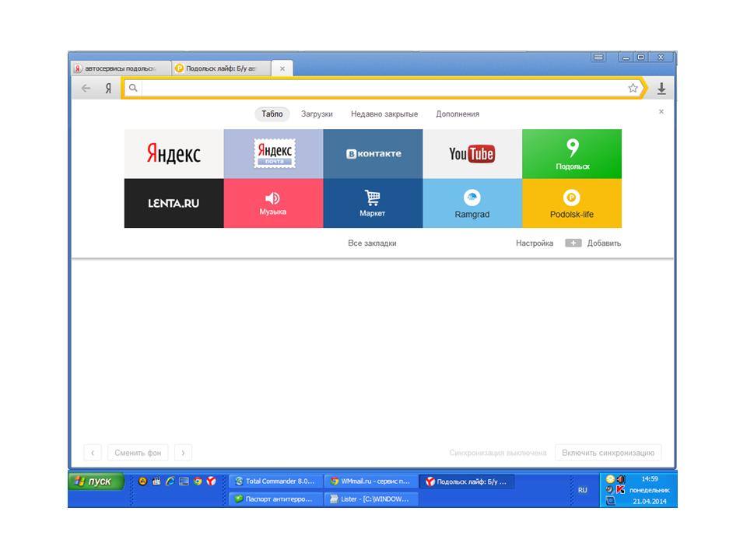Switch to the Загрузки tab

tap(317, 114)
